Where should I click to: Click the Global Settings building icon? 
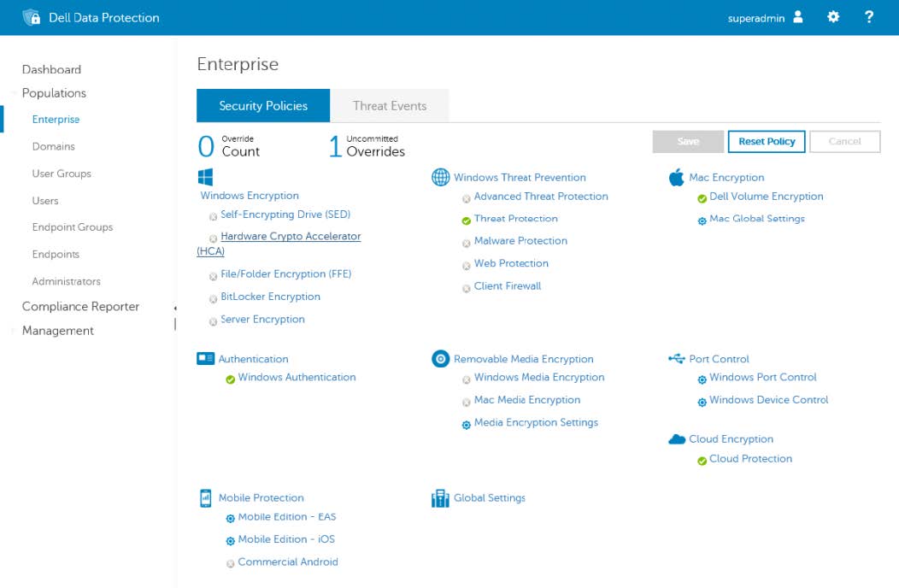[x=439, y=497]
